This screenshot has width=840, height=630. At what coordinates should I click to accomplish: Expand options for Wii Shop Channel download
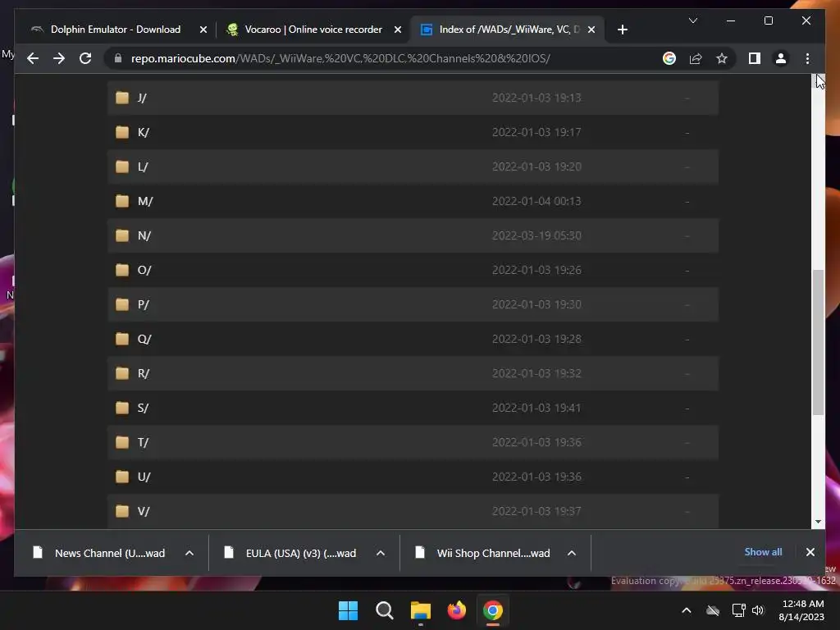tap(572, 553)
